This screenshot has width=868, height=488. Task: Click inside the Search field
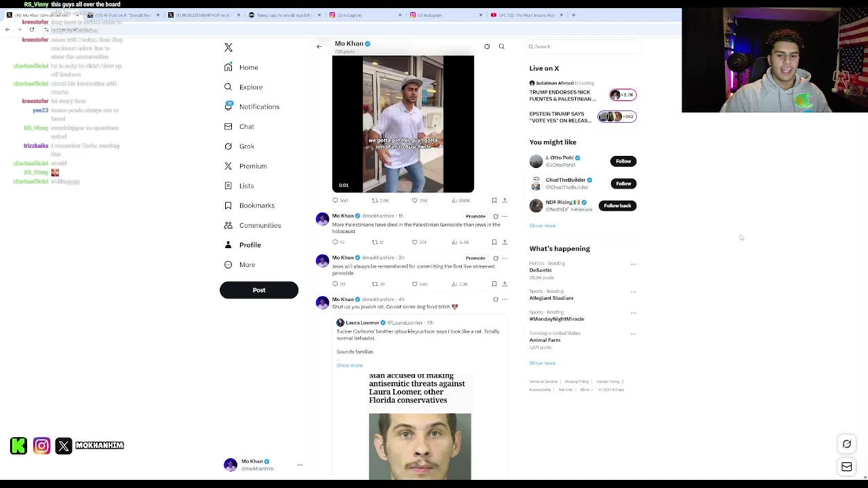click(583, 47)
